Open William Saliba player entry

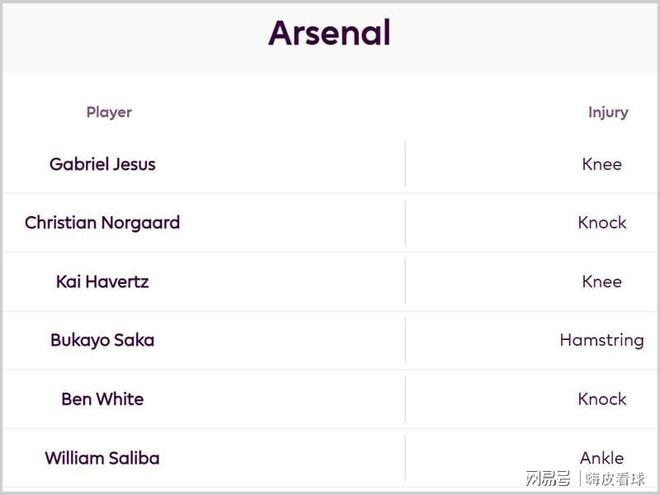coord(102,458)
